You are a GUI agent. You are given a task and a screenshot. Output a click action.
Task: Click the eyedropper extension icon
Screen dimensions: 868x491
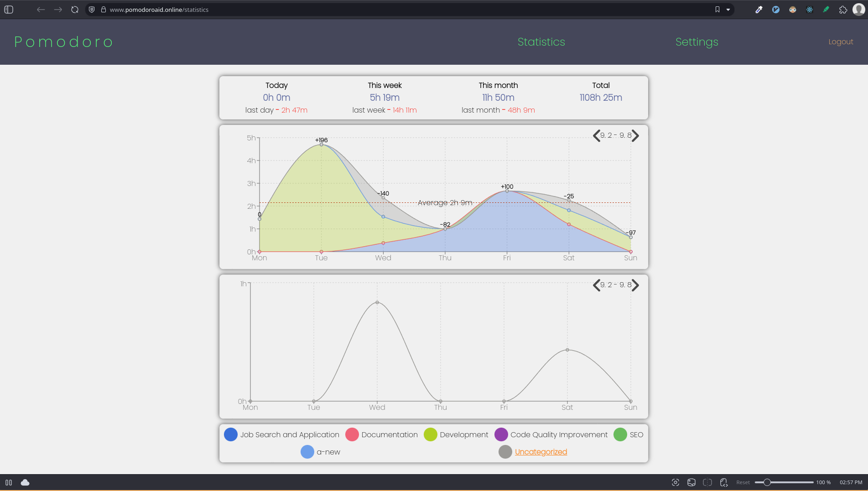(x=759, y=10)
